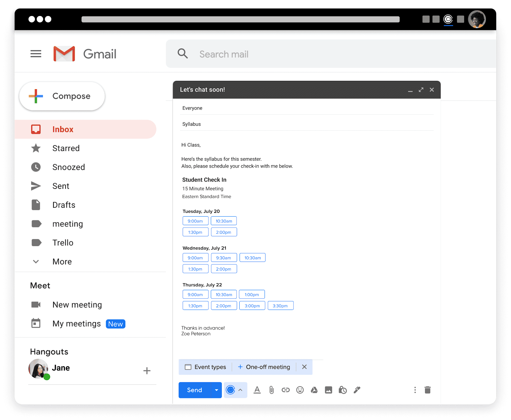
Task: Select the Event types checkbox
Action: click(188, 367)
